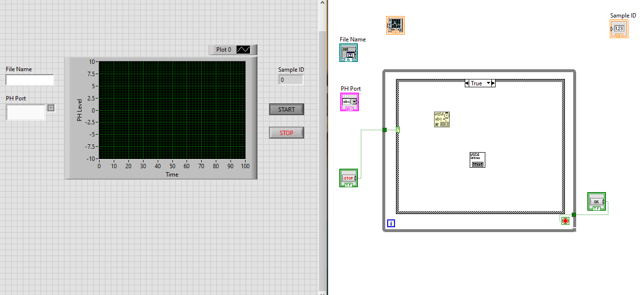The width and height of the screenshot is (644, 295).
Task: Click the File Name input field
Action: click(29, 80)
